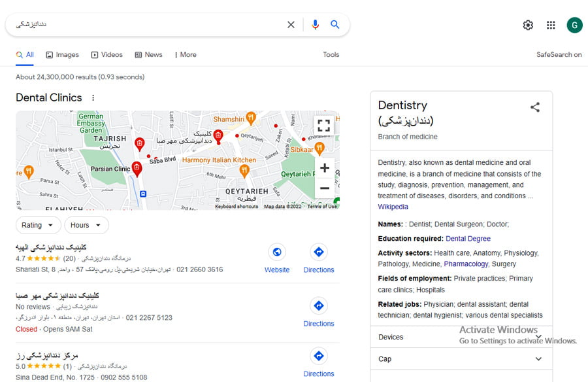Click Harmony Italian Kitchen map marker
The height and width of the screenshot is (382, 588).
[x=244, y=171]
